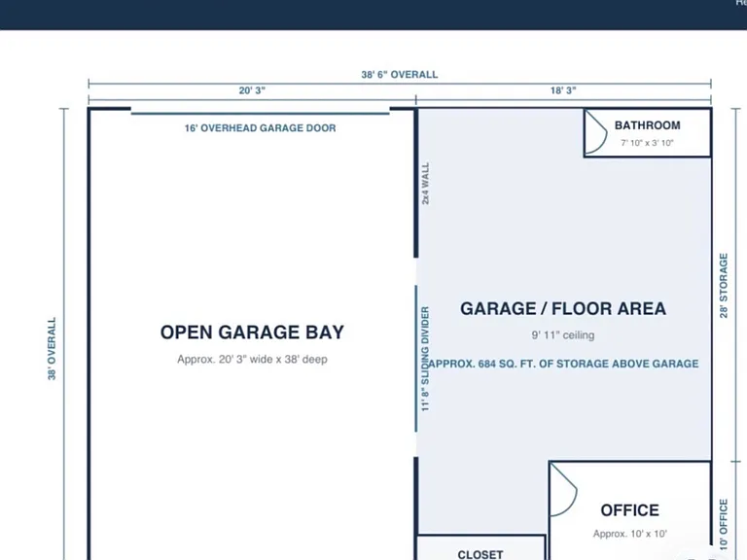The image size is (747, 560).
Task: Click the 28' STORAGE vertical label
Action: [724, 286]
